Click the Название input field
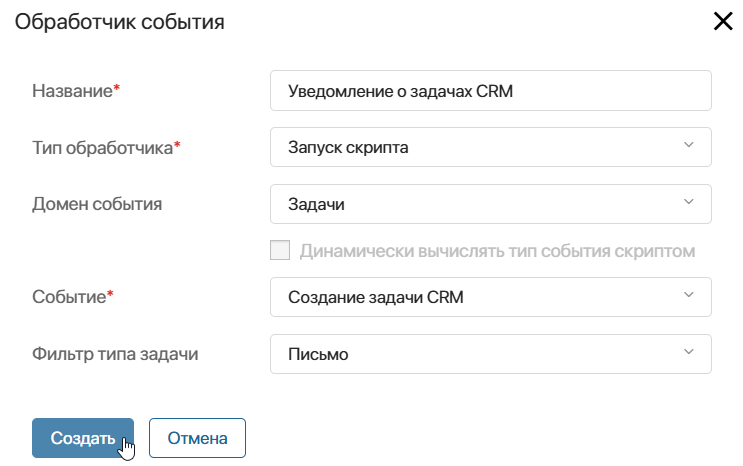 click(490, 91)
